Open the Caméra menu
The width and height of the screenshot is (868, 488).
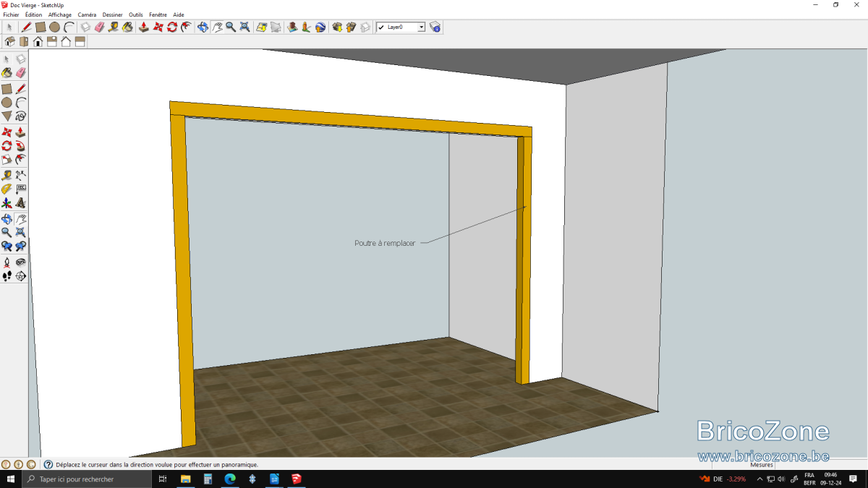coord(87,14)
